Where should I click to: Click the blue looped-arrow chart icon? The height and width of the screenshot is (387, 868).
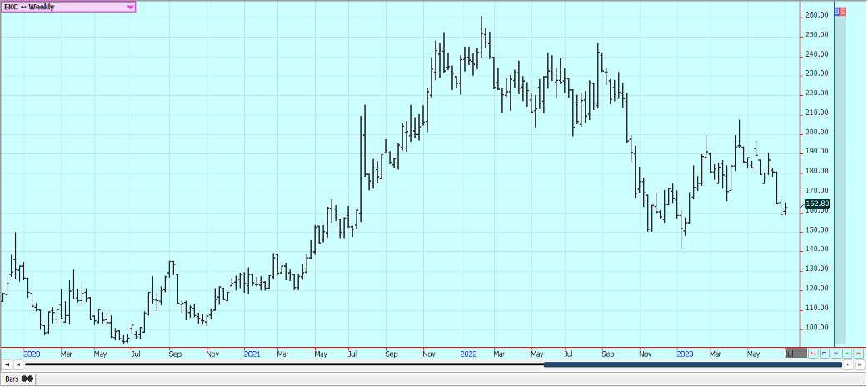[x=825, y=353]
